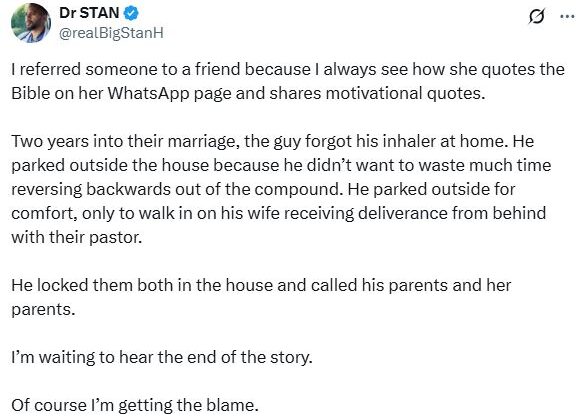Click the line starting 'Two years into'
The height and width of the screenshot is (420, 585).
pyautogui.click(x=272, y=142)
